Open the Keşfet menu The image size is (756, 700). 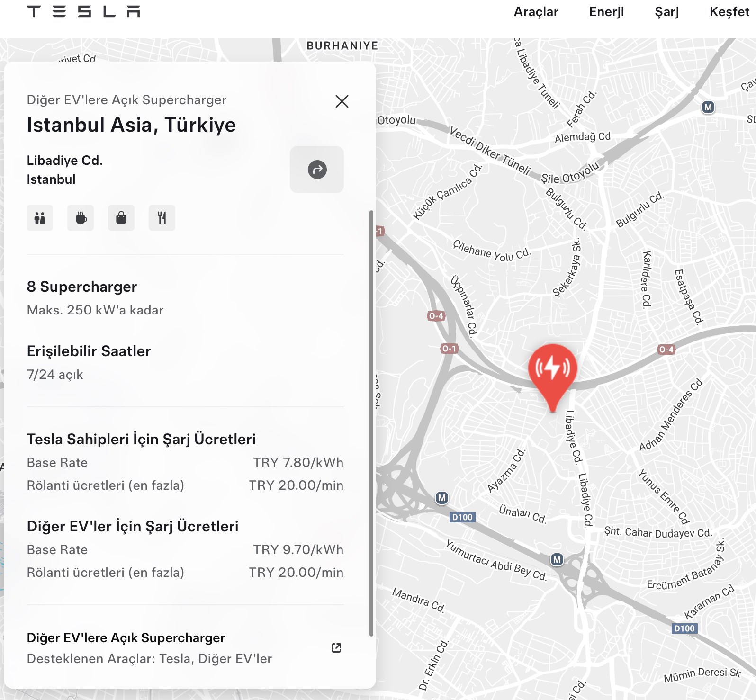[x=729, y=12]
